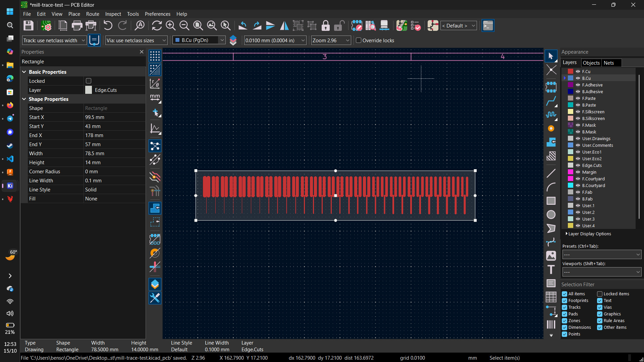Toggle the Locked property checkbox

coord(89,81)
